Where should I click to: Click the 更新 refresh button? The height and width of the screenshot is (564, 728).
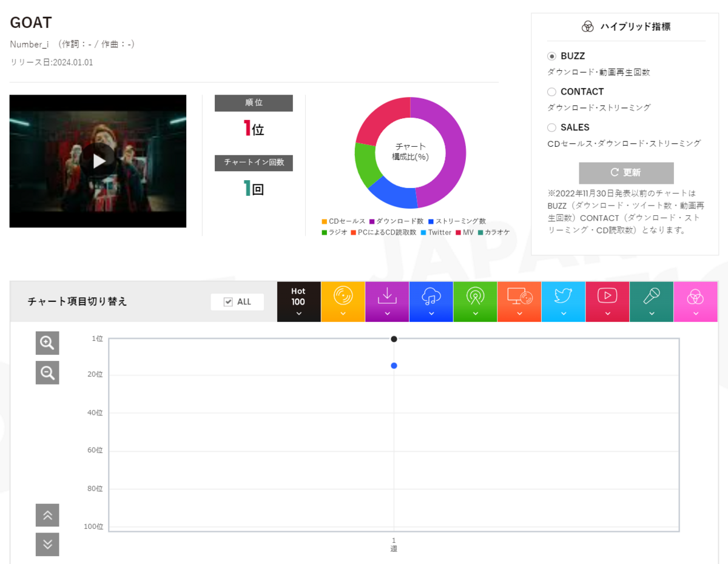click(x=626, y=173)
